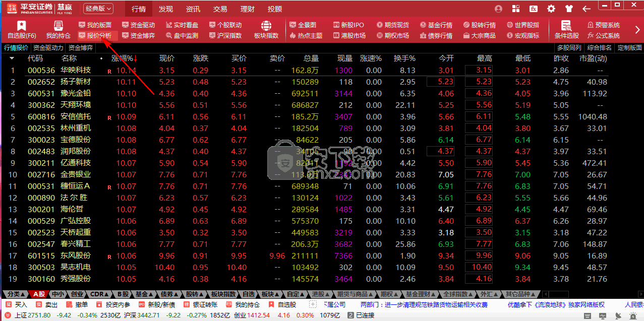Open 世界股指 world indices
This screenshot has height=321, width=644.
522,25
